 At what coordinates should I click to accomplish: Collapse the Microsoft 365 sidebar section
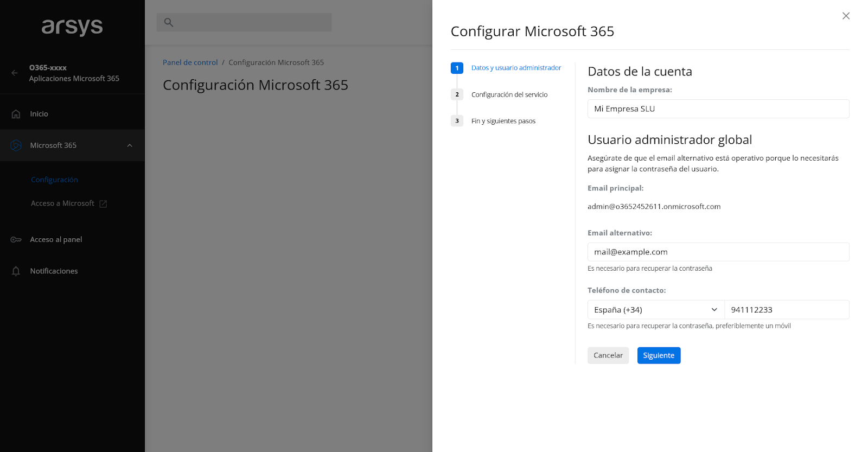coord(130,145)
